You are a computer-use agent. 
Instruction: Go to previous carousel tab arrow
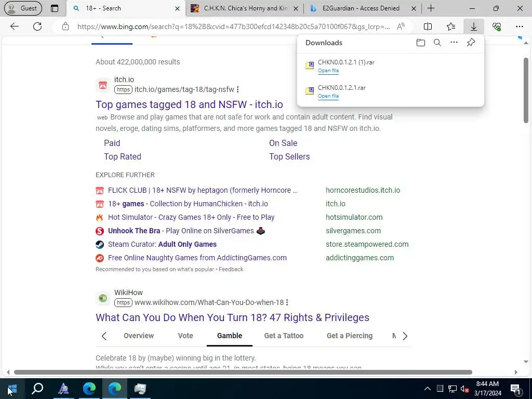coord(104,336)
